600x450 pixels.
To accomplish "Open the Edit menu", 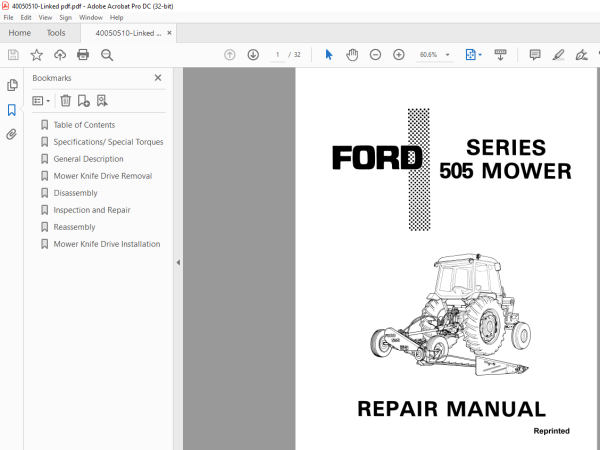I will point(26,18).
